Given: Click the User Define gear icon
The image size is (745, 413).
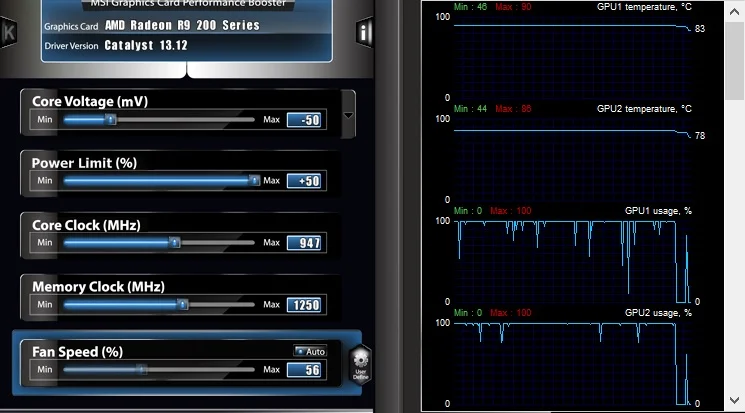Looking at the screenshot, I should click(x=361, y=365).
